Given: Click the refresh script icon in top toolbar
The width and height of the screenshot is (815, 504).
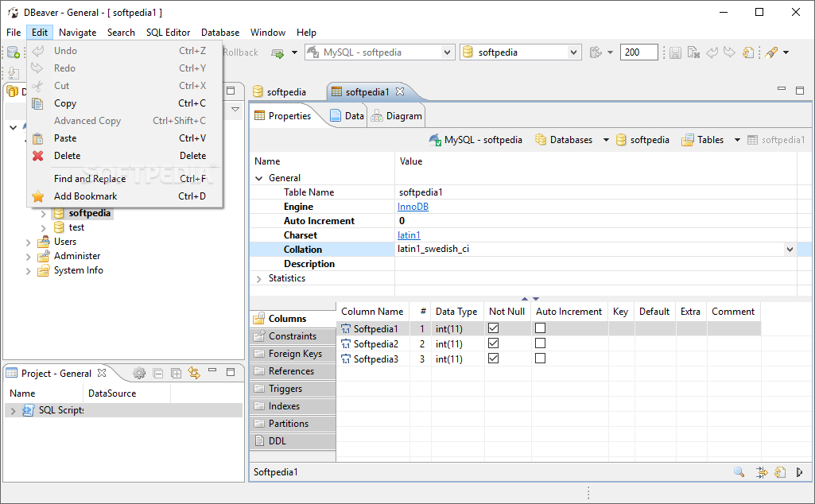Looking at the screenshot, I should pyautogui.click(x=748, y=52).
